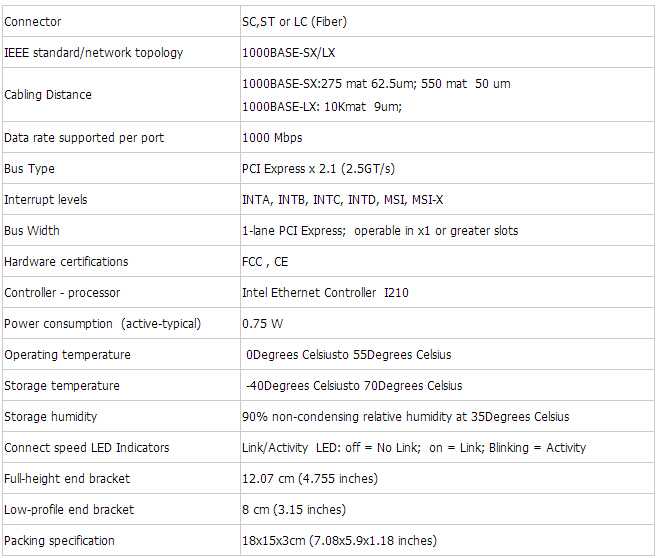Click the Connector row label
The width and height of the screenshot is (659, 558).
32,21
